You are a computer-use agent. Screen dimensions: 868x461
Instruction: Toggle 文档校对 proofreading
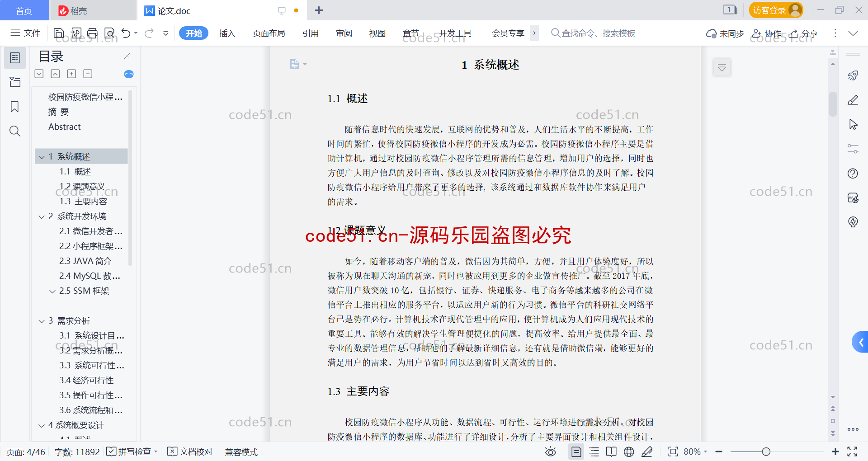190,452
